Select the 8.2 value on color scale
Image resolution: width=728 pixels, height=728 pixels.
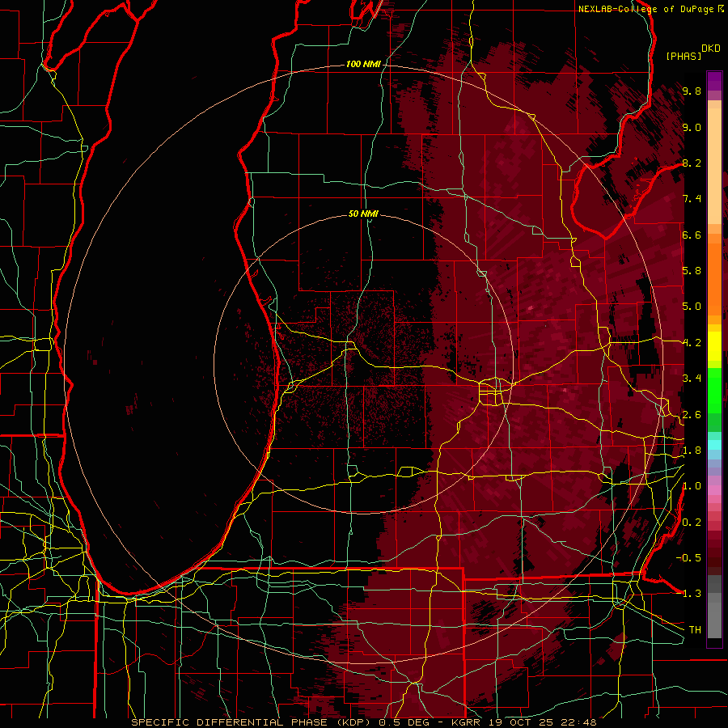(692, 163)
